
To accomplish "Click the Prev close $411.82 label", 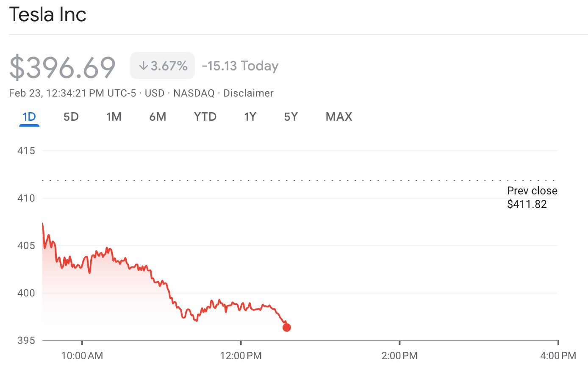I will tap(532, 197).
